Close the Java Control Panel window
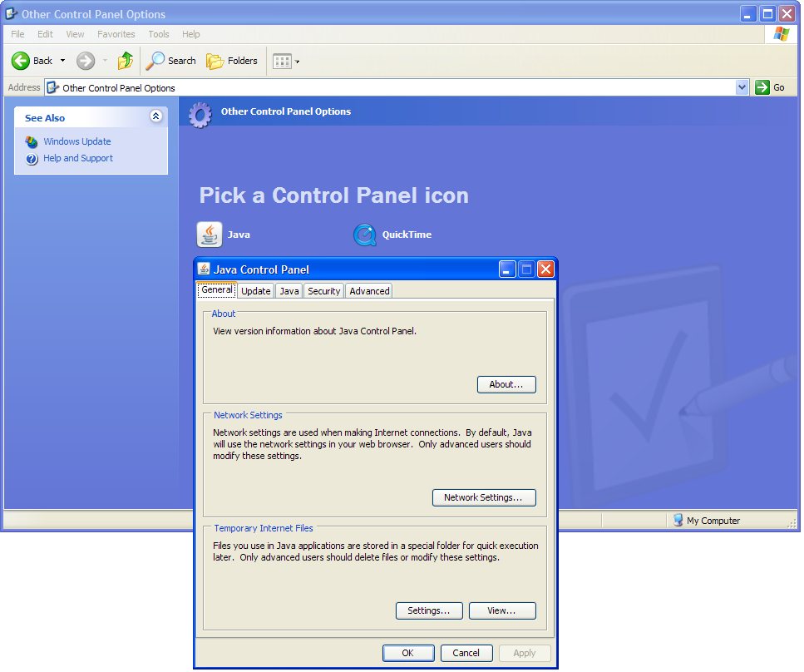804x672 pixels. click(545, 269)
